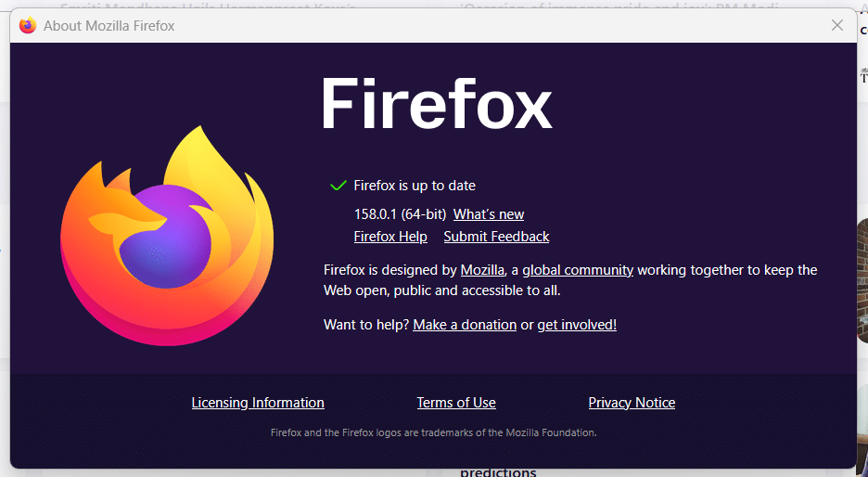Image resolution: width=868 pixels, height=477 pixels.
Task: Open the get involved! link
Action: coord(577,325)
